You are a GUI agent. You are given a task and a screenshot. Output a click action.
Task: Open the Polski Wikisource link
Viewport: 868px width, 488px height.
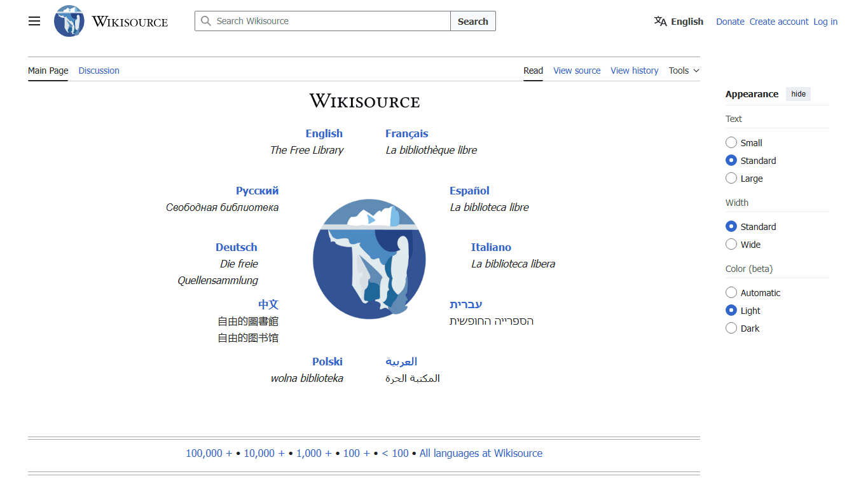(327, 362)
